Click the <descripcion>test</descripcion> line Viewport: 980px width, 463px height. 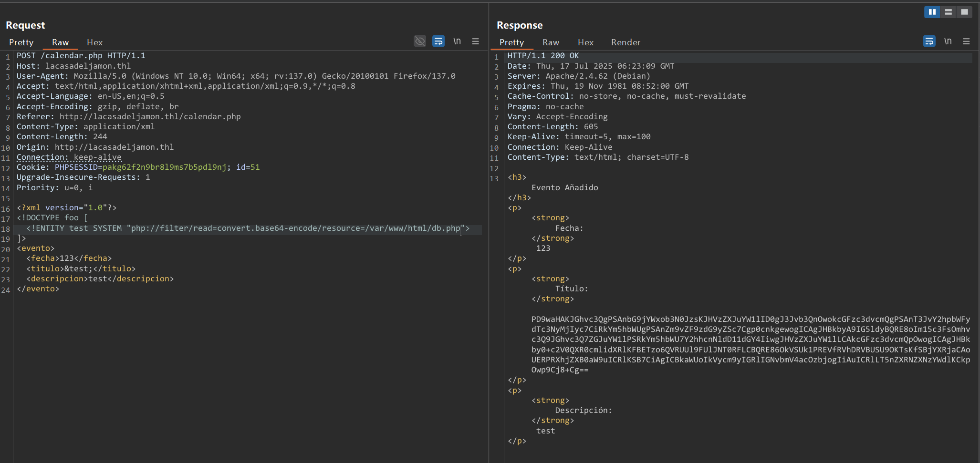[100, 278]
